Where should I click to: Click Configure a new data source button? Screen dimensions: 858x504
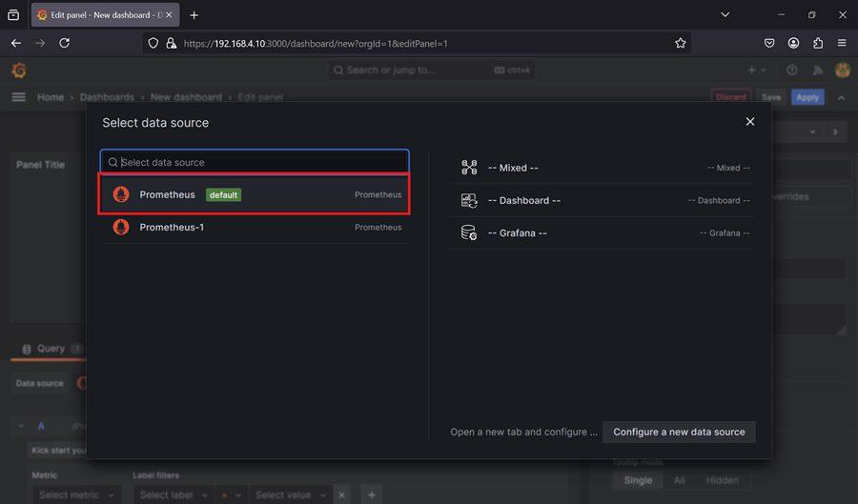(679, 432)
